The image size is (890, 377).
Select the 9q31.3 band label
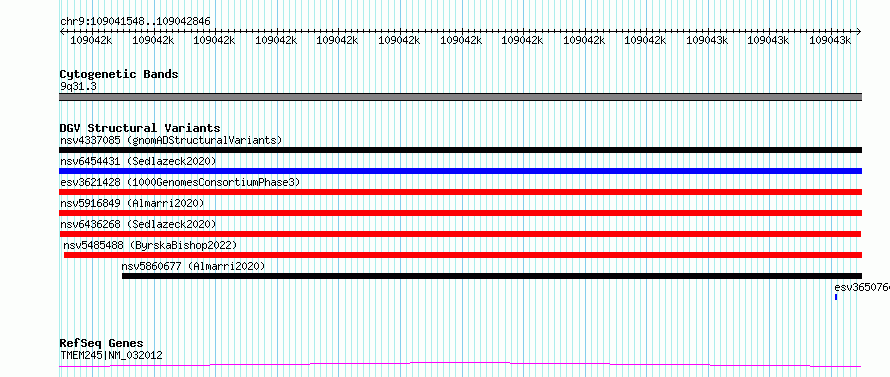tap(77, 86)
